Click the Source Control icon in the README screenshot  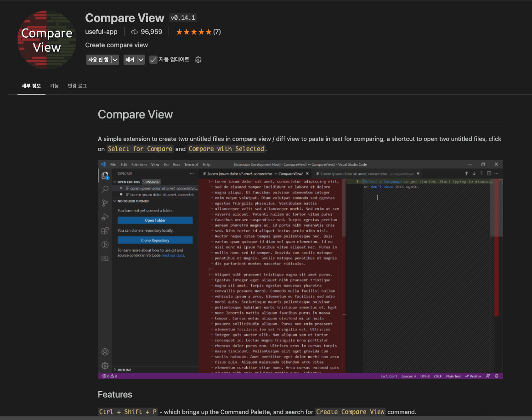pos(105,203)
